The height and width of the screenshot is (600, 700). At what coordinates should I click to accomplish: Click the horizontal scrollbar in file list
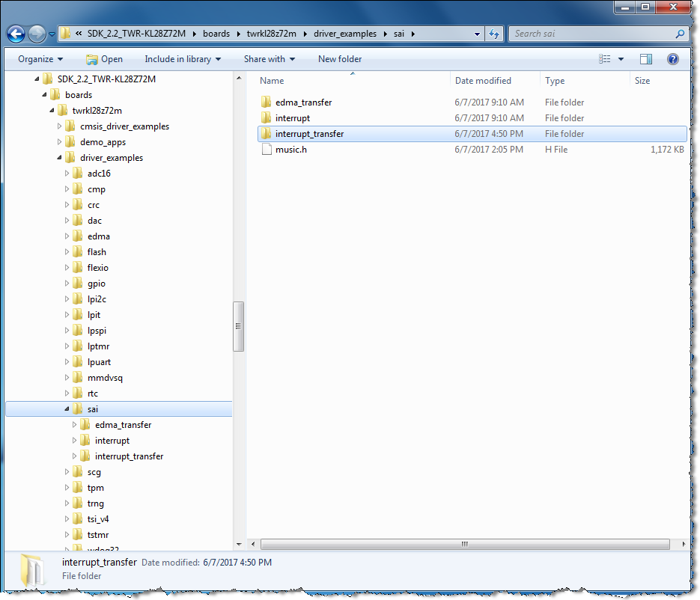coord(465,544)
